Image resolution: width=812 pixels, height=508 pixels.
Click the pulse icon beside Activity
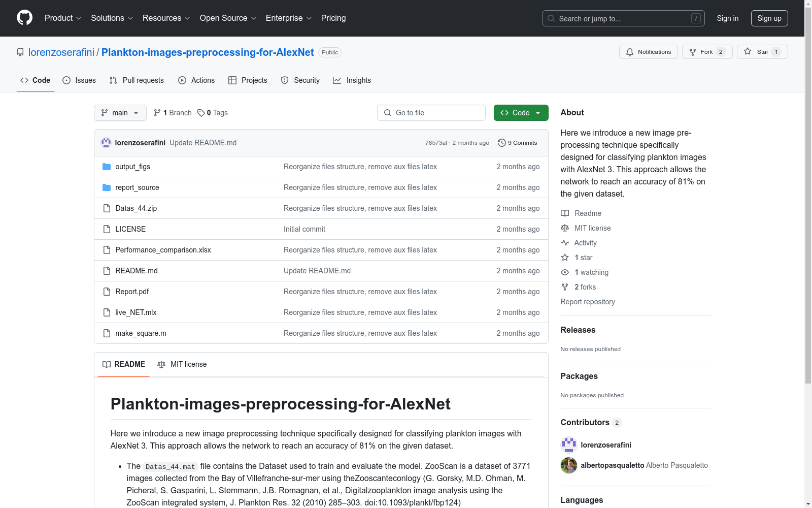(565, 243)
